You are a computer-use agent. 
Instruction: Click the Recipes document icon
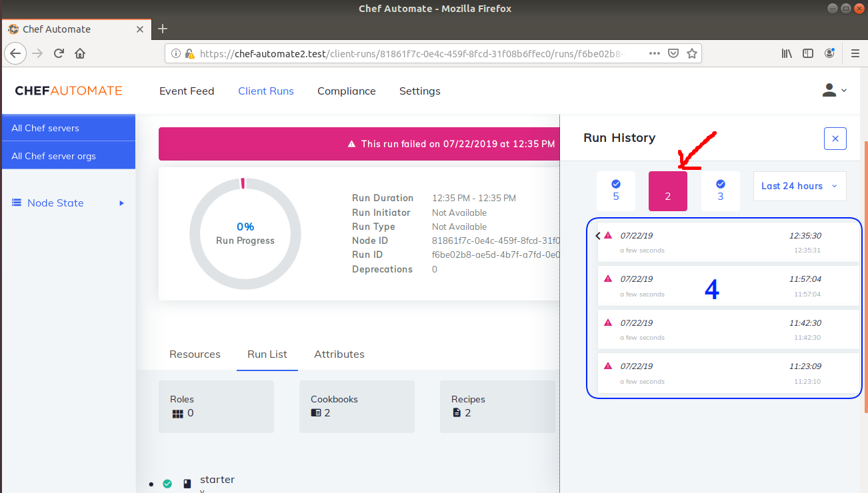[456, 412]
